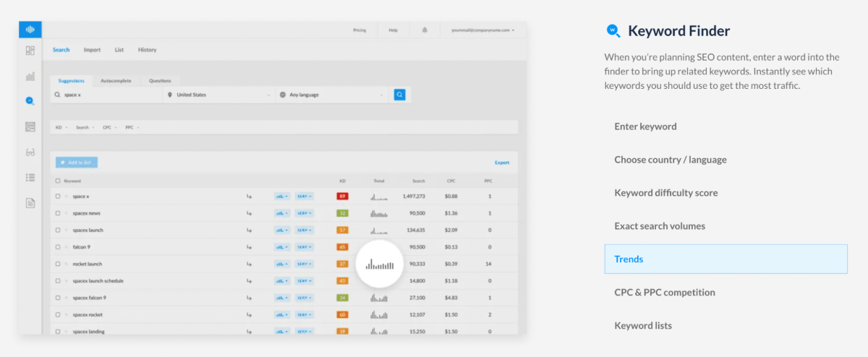Open the bar chart analytics sidebar icon

coord(30,76)
